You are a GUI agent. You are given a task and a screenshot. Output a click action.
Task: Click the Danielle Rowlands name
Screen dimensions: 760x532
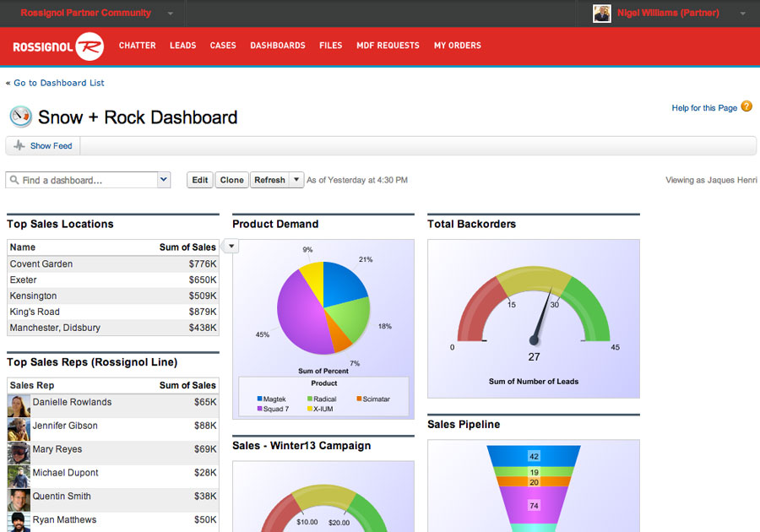pos(72,402)
